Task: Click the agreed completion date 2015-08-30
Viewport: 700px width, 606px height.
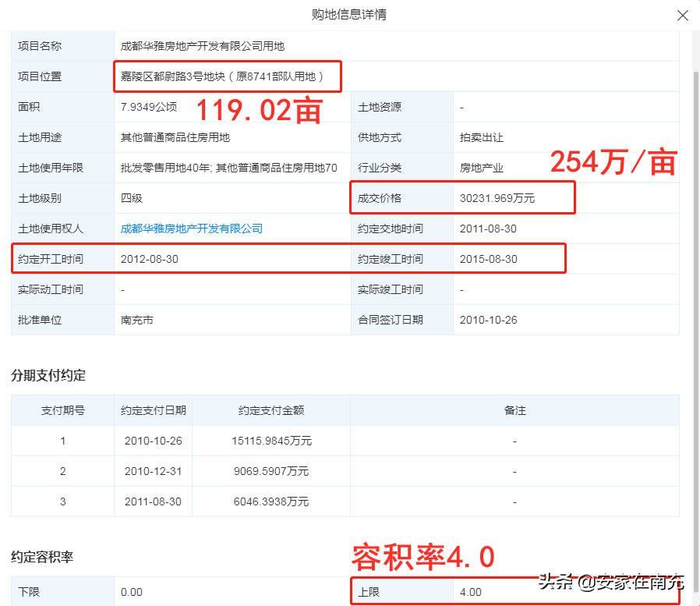Action: point(488,259)
